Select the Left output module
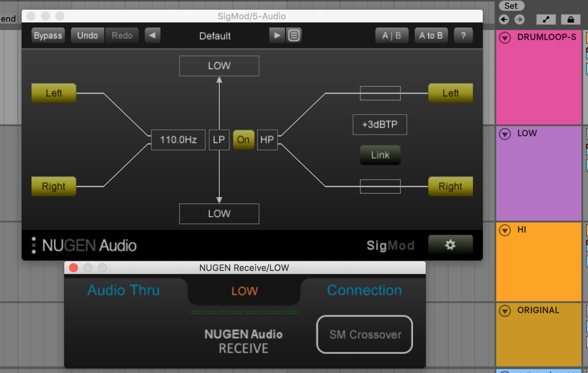588x373 pixels. point(451,93)
